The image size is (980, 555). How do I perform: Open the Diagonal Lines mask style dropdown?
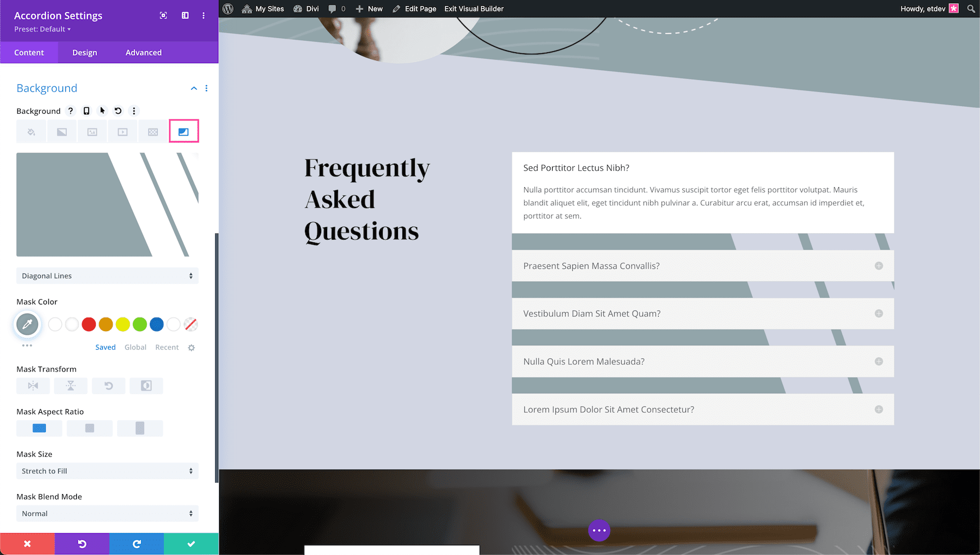[107, 276]
